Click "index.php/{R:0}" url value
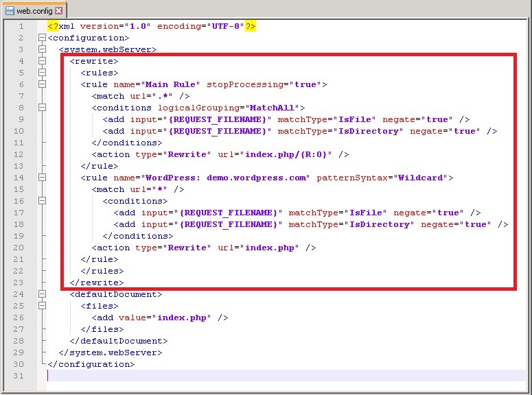The image size is (532, 395). (x=286, y=154)
